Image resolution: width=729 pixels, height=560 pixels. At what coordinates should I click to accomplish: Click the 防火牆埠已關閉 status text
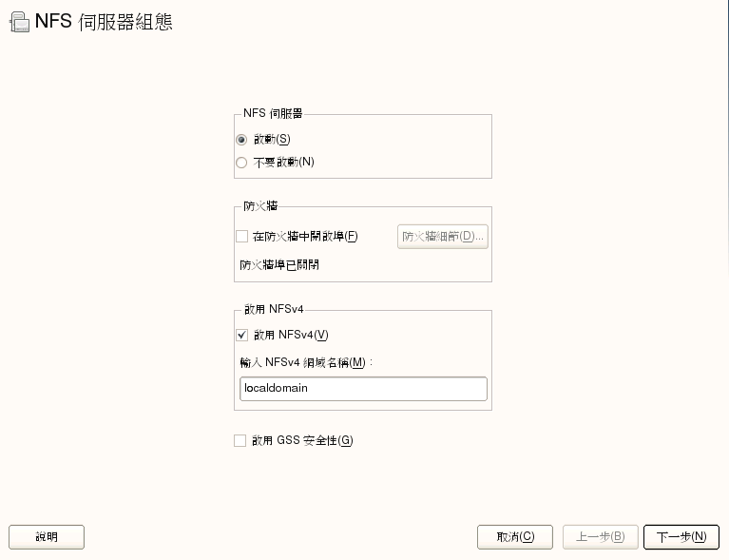pos(279,265)
